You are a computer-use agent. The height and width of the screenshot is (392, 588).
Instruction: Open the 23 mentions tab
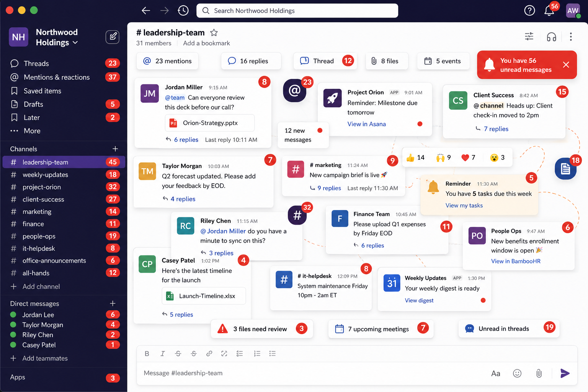[x=167, y=61]
